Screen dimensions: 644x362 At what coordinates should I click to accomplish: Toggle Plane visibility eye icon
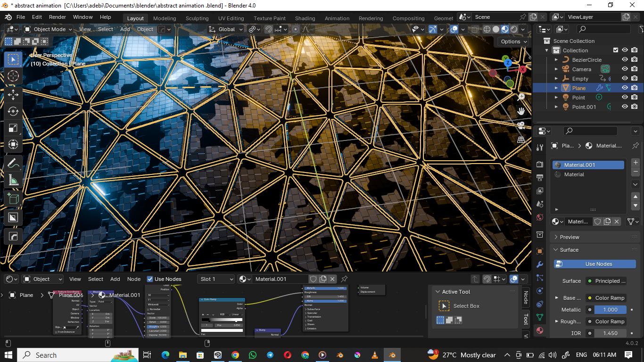625,88
